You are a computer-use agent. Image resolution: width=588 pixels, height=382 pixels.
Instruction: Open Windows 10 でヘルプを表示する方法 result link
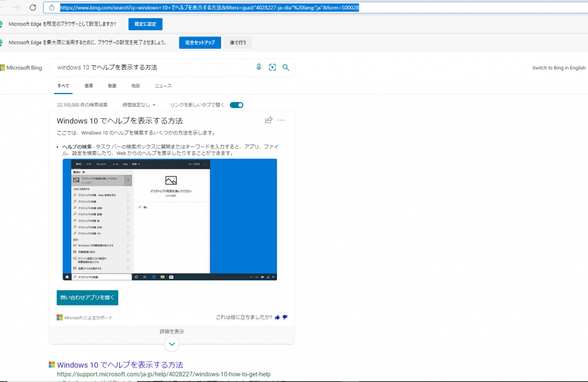coord(120,365)
